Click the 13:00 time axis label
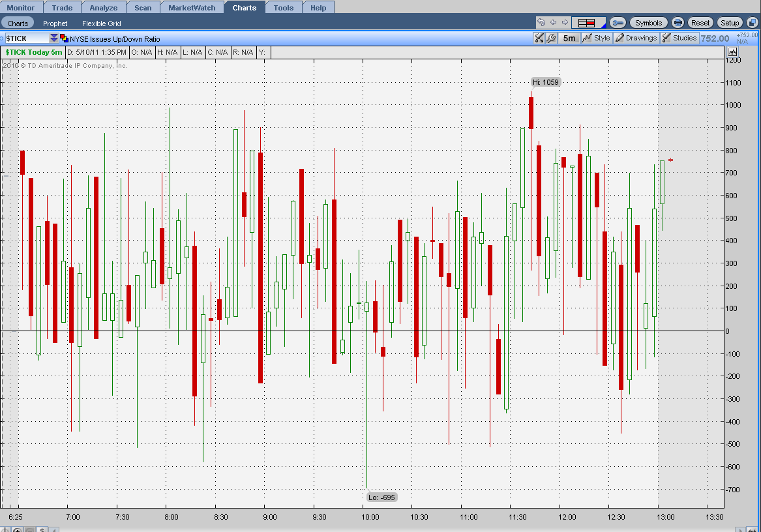761x532 pixels. click(x=665, y=517)
